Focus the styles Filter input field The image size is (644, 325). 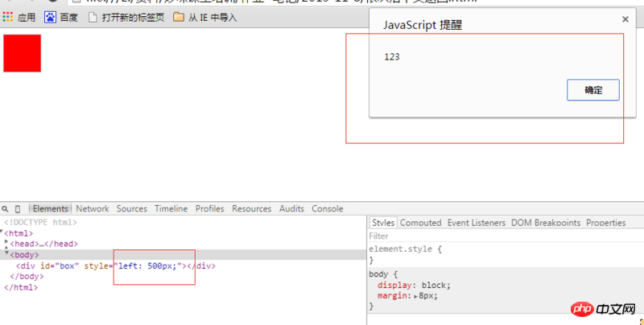point(506,236)
